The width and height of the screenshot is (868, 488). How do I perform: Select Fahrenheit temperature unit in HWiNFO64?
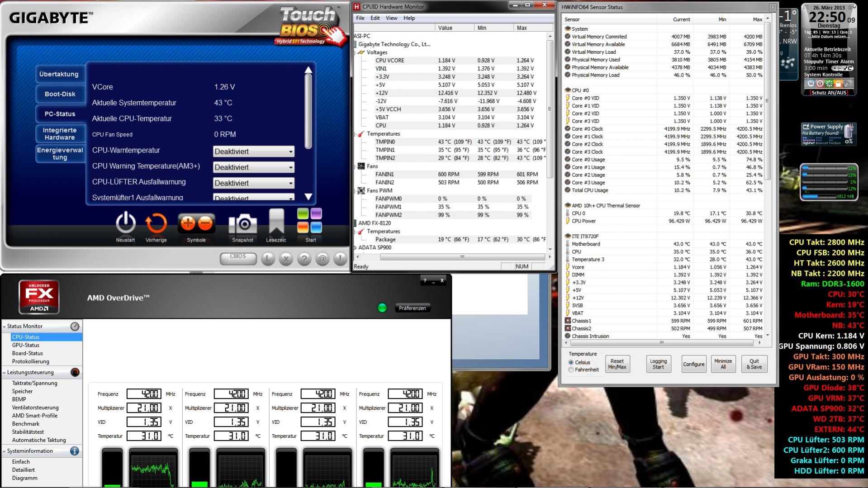[x=571, y=370]
